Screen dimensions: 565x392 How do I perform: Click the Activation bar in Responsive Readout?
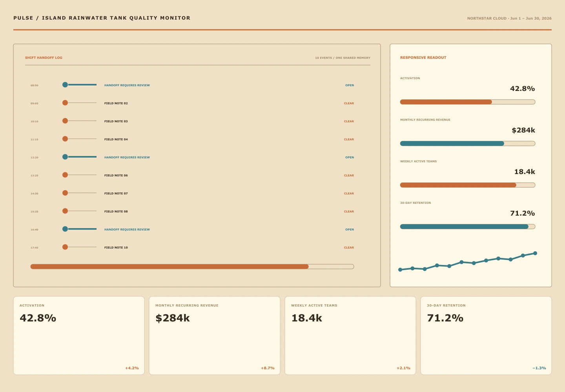(468, 102)
